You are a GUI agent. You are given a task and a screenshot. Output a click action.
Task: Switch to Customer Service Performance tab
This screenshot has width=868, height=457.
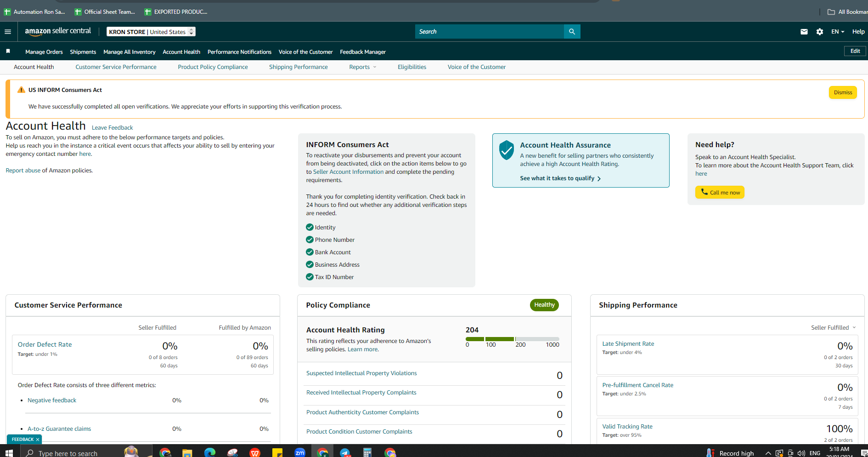[116, 67]
